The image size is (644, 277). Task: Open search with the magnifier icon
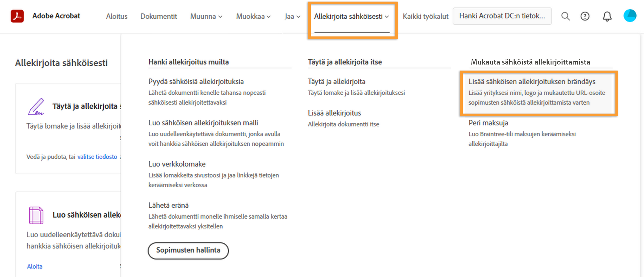tap(565, 16)
